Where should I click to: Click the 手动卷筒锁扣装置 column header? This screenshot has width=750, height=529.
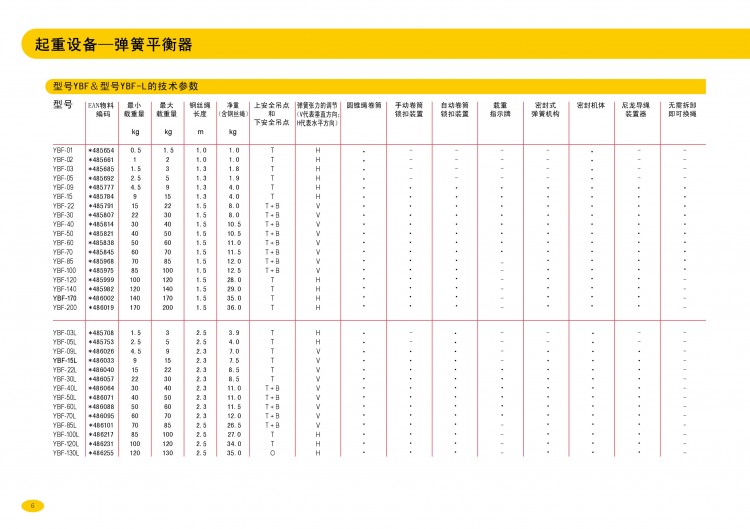coord(410,110)
